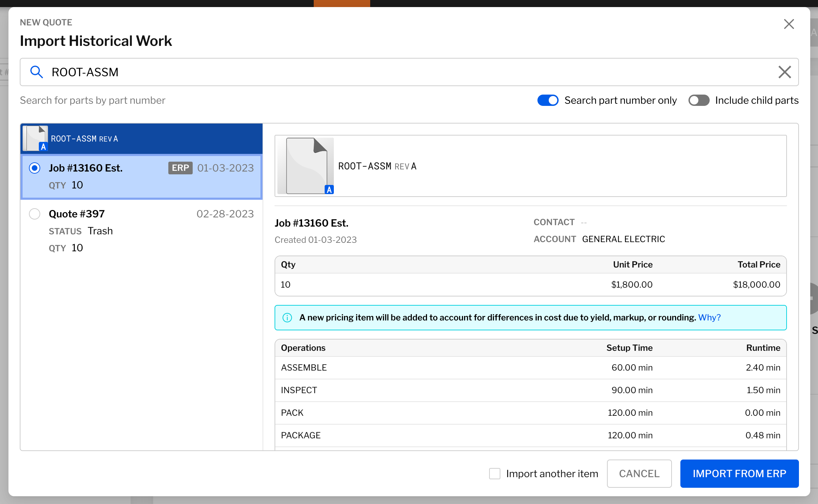The height and width of the screenshot is (504, 818).
Task: Select the Job #13160 Est. radio button
Action: click(35, 168)
